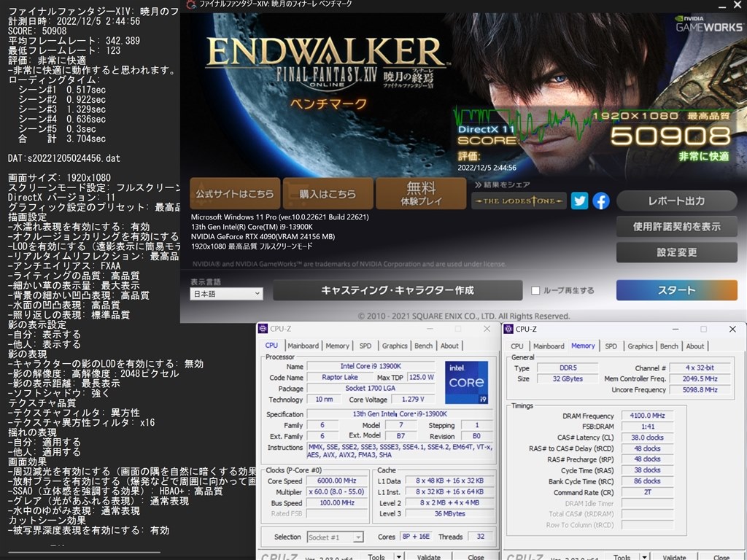Image resolution: width=747 pixels, height=560 pixels.
Task: Open About tab in left CPU-Z window
Action: 449,346
